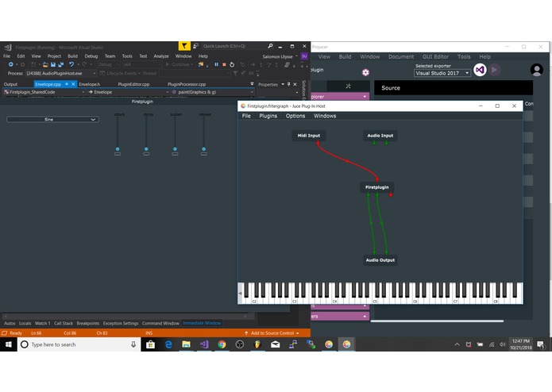Click the Open File folder icon
Viewport: 552px width, 392px height.
coord(45,64)
